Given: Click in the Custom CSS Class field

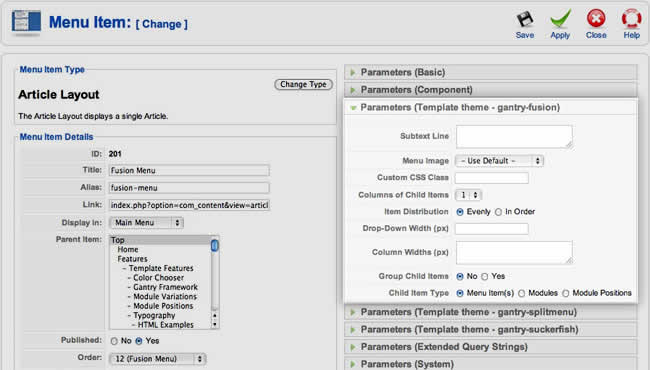Looking at the screenshot, I should 492,178.
